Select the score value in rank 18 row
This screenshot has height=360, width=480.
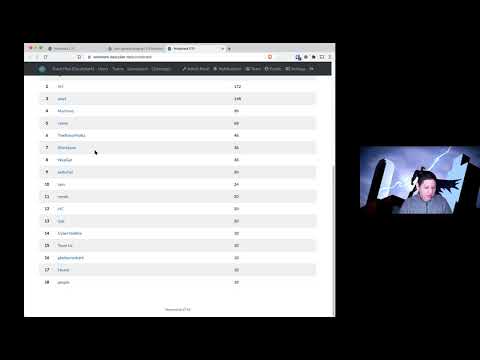[236, 282]
